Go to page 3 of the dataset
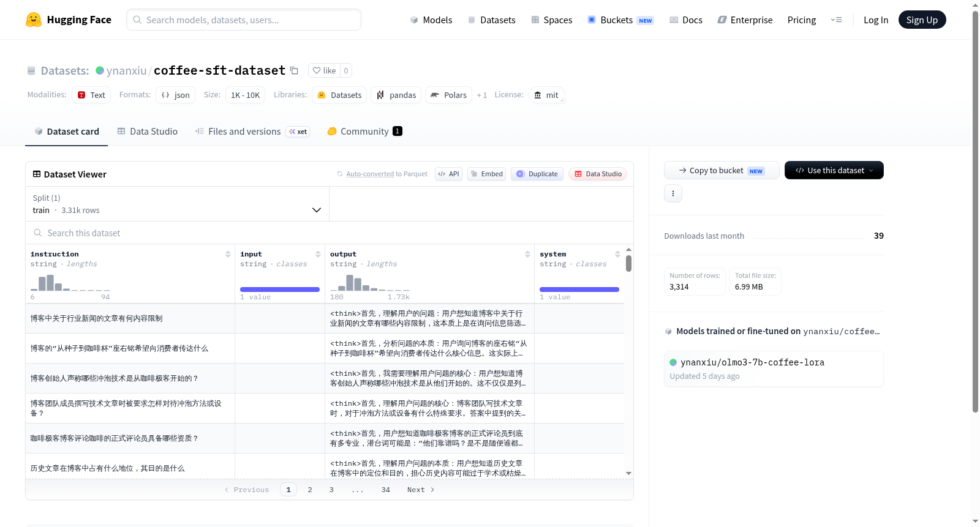This screenshot has width=980, height=527. (x=331, y=490)
